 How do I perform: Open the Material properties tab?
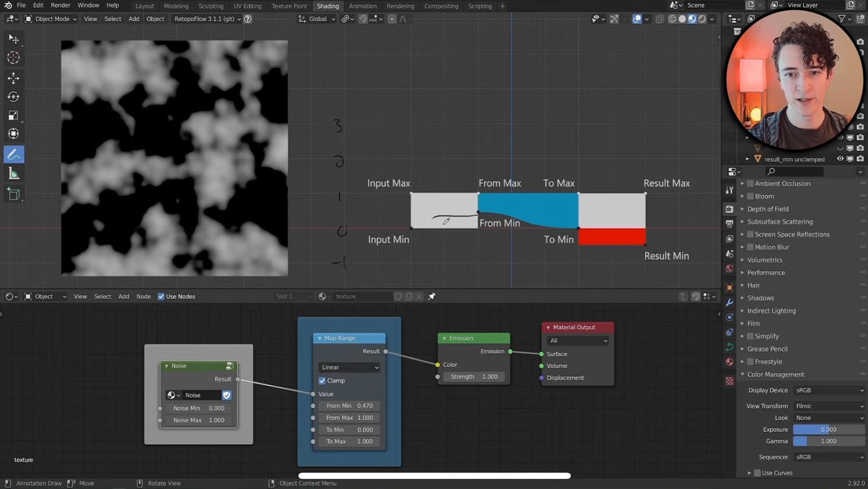[x=729, y=362]
